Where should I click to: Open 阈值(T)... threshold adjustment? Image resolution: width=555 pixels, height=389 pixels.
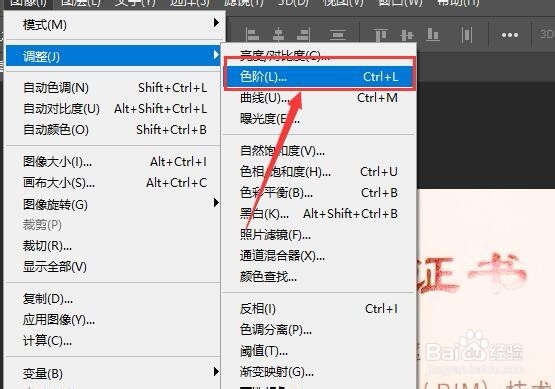click(319, 351)
